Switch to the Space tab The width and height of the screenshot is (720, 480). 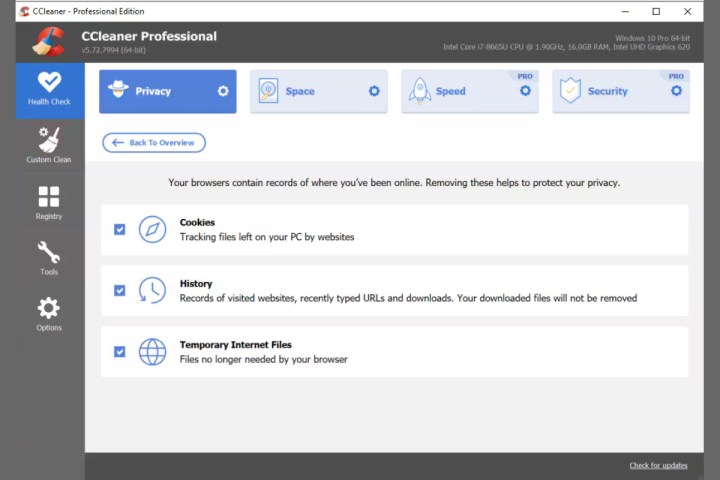tap(300, 91)
